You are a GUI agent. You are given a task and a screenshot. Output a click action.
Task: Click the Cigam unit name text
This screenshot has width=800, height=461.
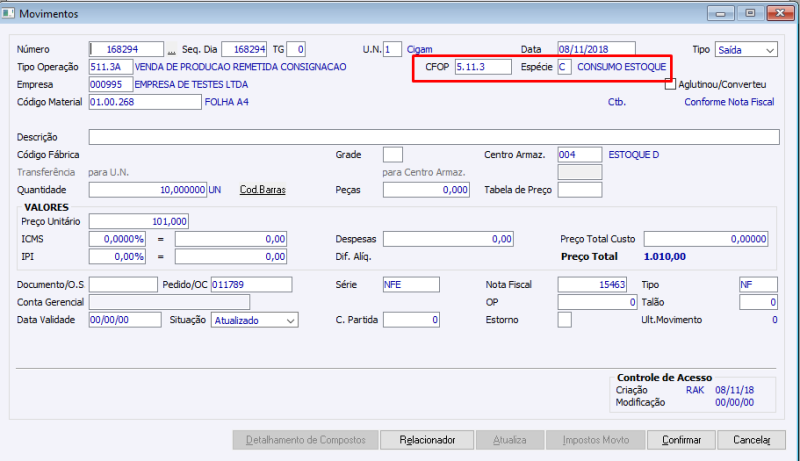coord(419,49)
